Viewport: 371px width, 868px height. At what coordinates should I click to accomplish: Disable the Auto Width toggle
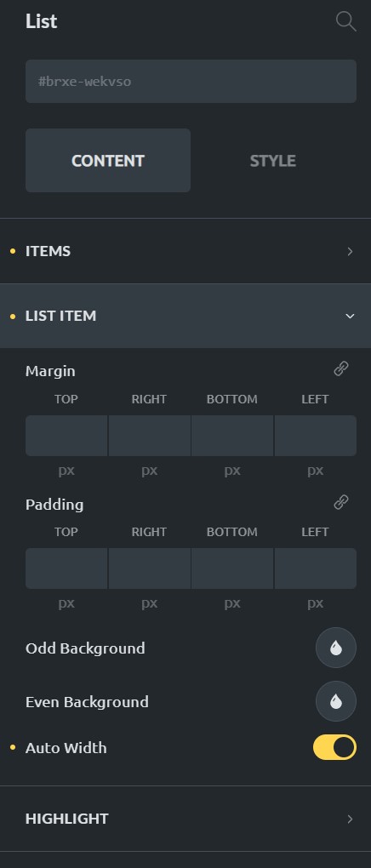[334, 747]
